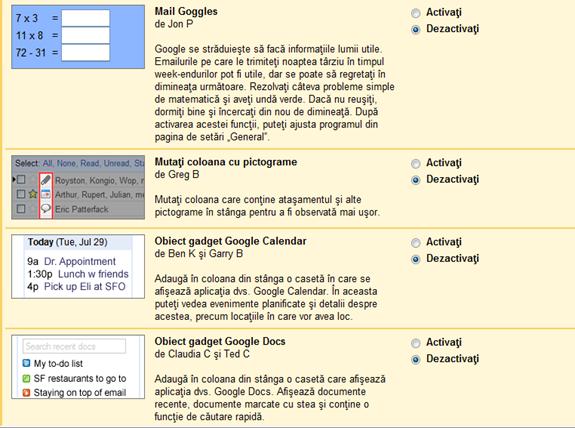Click the 72 - 31 answer box
Image resolution: width=575 pixels, height=428 pixels.
tap(85, 53)
